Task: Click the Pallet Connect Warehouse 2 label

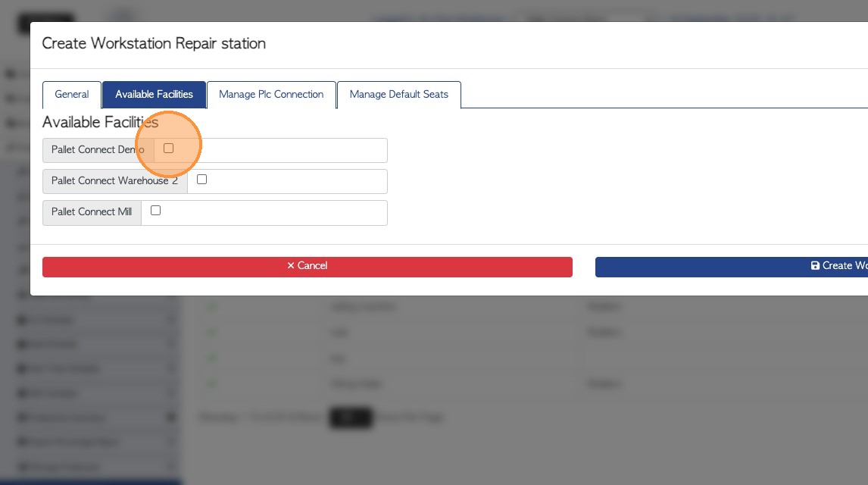Action: click(114, 181)
